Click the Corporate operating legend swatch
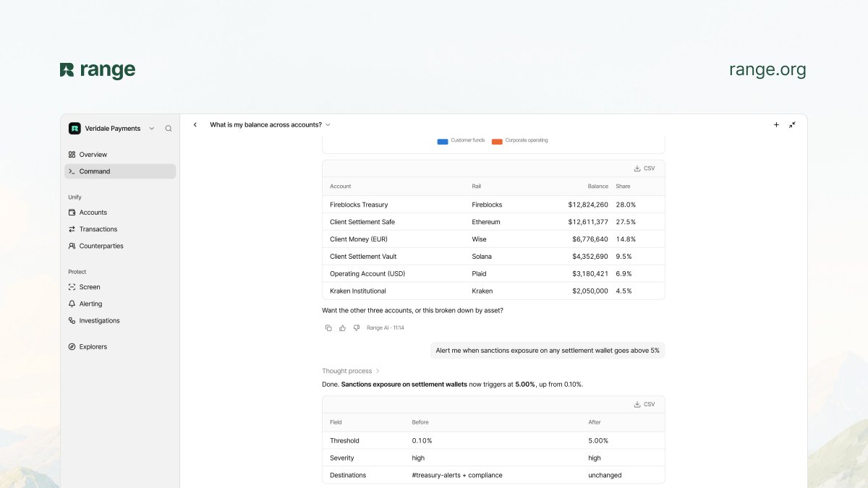This screenshot has width=868, height=488. (x=497, y=142)
